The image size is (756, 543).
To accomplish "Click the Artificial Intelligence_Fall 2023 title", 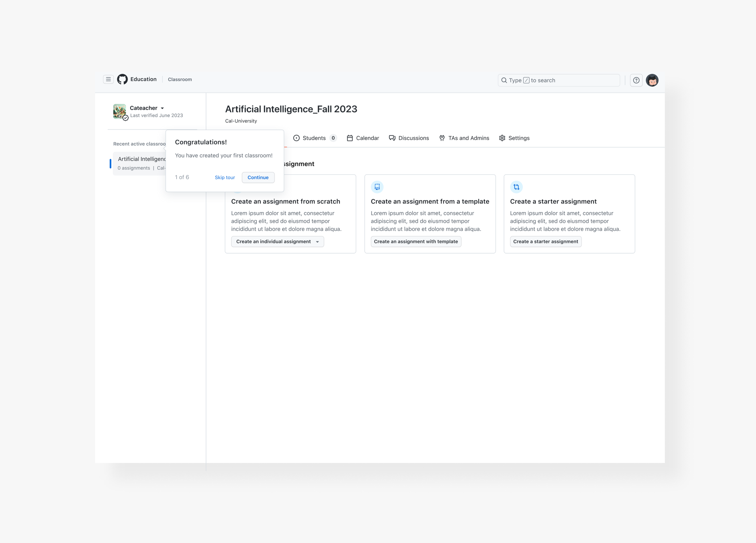I will click(291, 109).
